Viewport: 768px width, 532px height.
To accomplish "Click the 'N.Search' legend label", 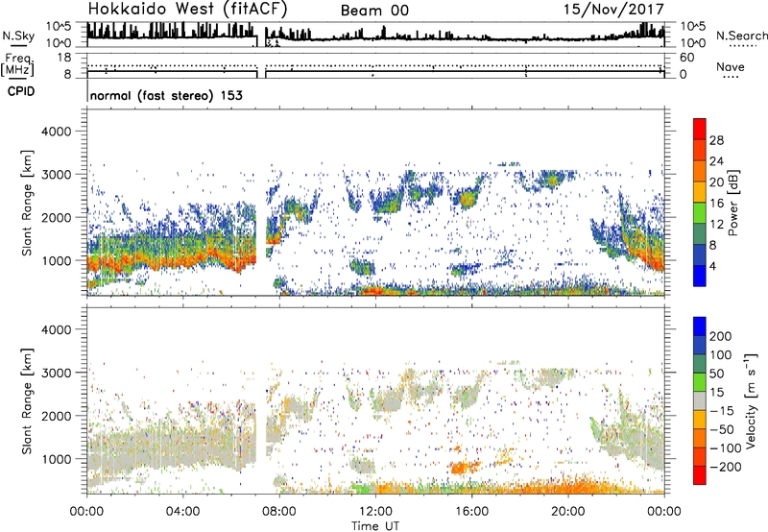I will (741, 36).
